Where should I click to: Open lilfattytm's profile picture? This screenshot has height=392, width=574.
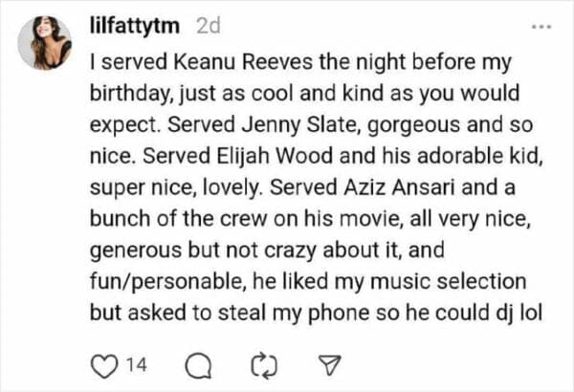coord(45,44)
